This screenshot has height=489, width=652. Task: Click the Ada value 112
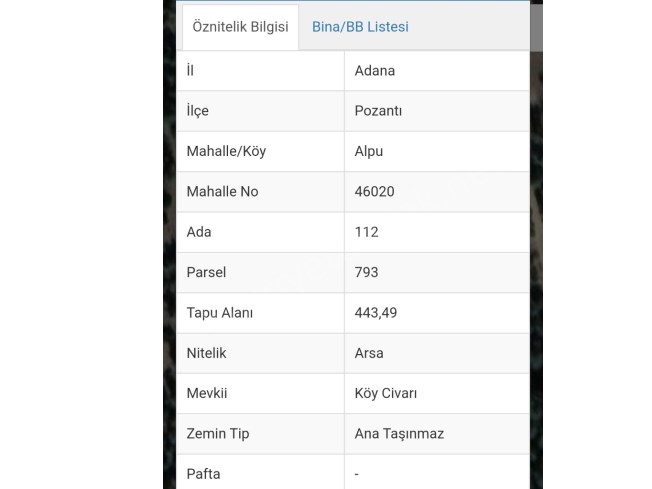[x=367, y=232]
